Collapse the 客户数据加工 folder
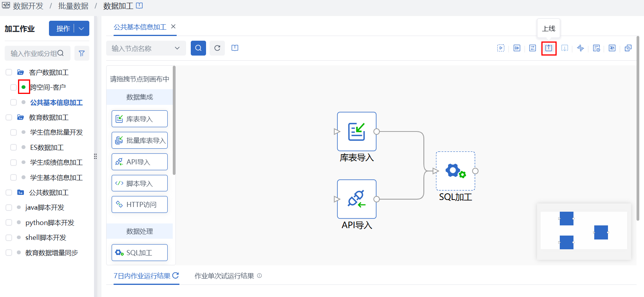This screenshot has width=644, height=297. click(x=20, y=72)
